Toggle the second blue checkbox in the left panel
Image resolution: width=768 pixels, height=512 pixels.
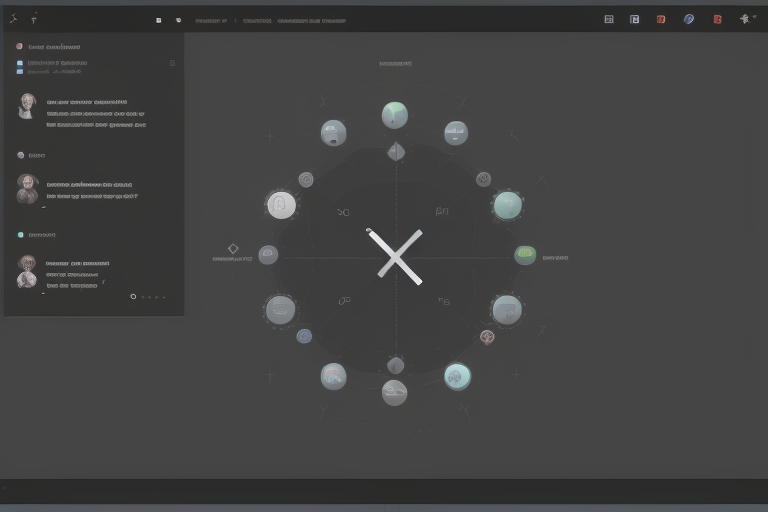point(20,72)
